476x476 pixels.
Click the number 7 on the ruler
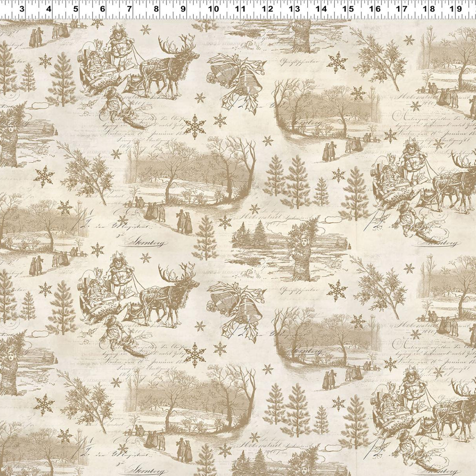[129, 9]
